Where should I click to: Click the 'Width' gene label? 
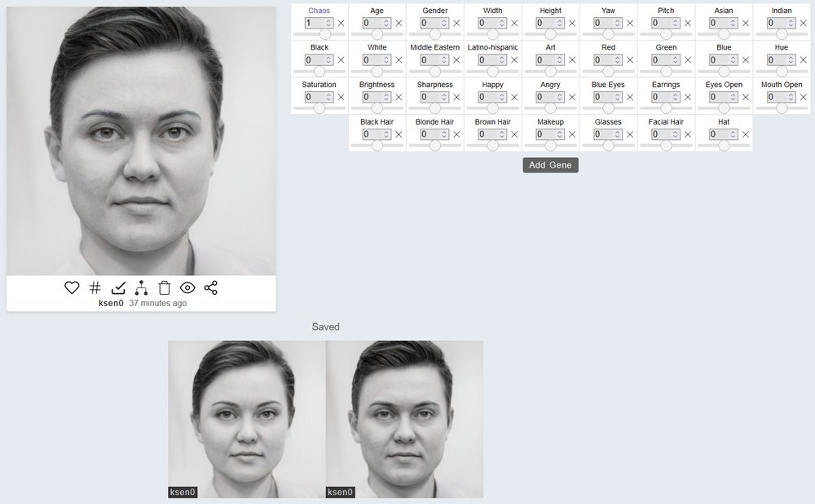(493, 11)
